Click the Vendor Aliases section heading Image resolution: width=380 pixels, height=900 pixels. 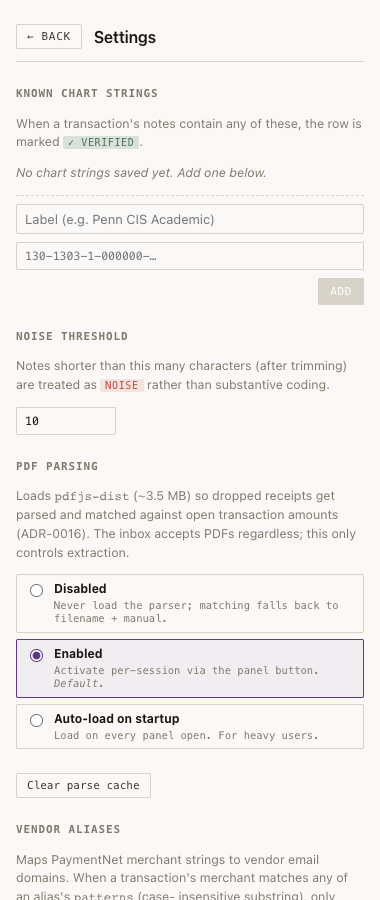(x=68, y=829)
